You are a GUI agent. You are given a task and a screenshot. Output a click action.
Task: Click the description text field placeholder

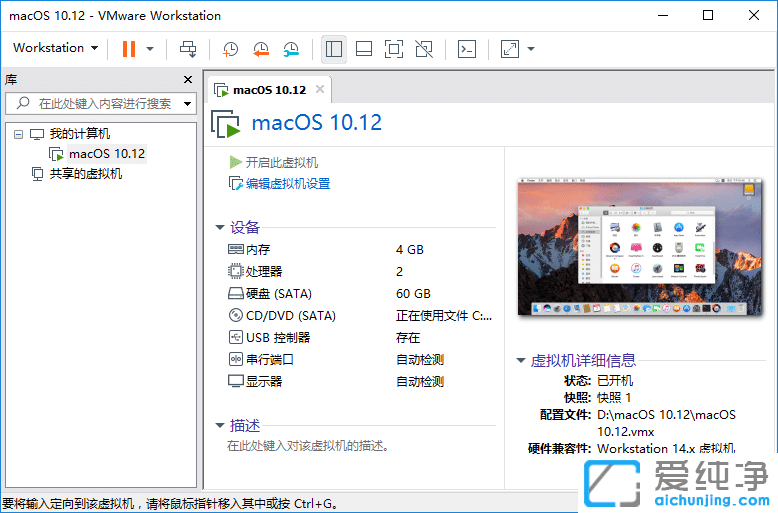[x=308, y=446]
